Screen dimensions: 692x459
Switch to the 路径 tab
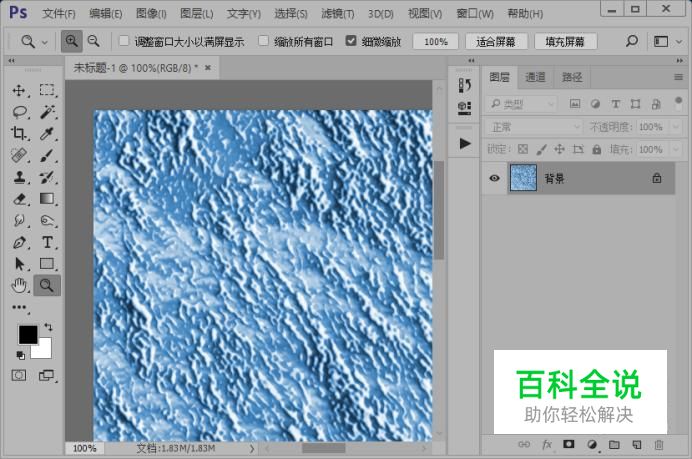[572, 77]
